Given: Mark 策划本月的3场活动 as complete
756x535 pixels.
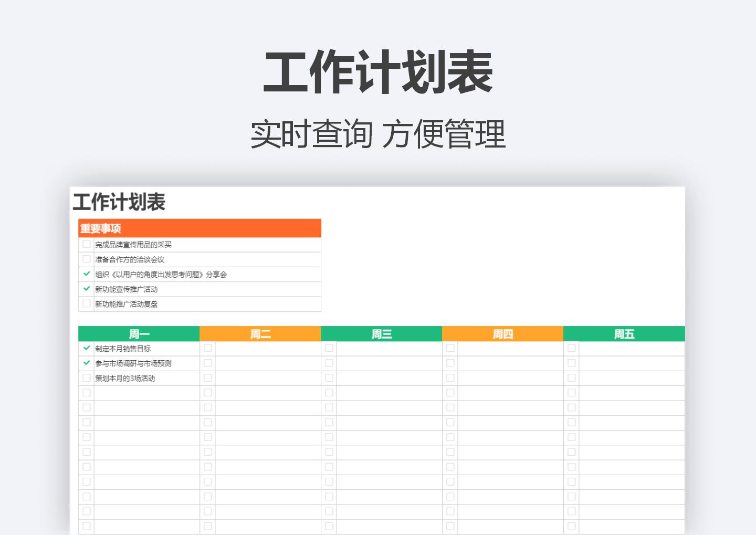Looking at the screenshot, I should (87, 377).
